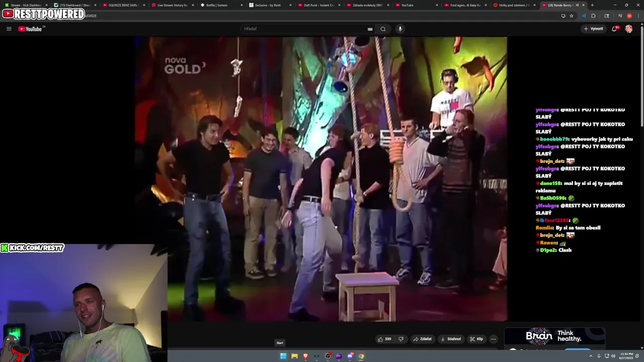Click the video player to pause
Screen dimensions: 644x362
click(x=320, y=178)
